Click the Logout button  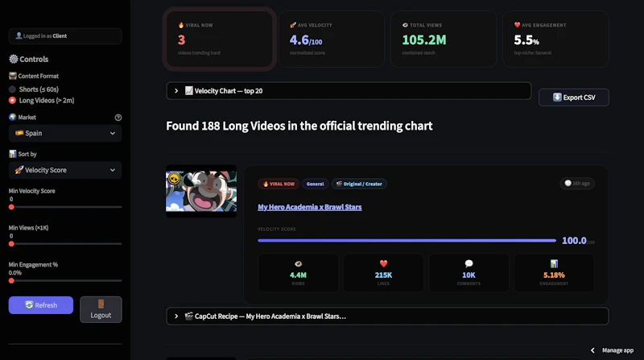coord(101,309)
